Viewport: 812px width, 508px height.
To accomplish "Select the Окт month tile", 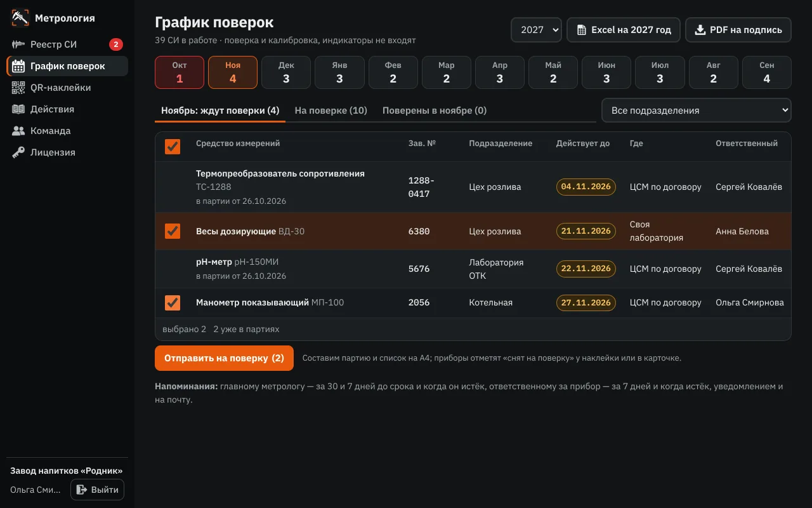I will click(180, 72).
